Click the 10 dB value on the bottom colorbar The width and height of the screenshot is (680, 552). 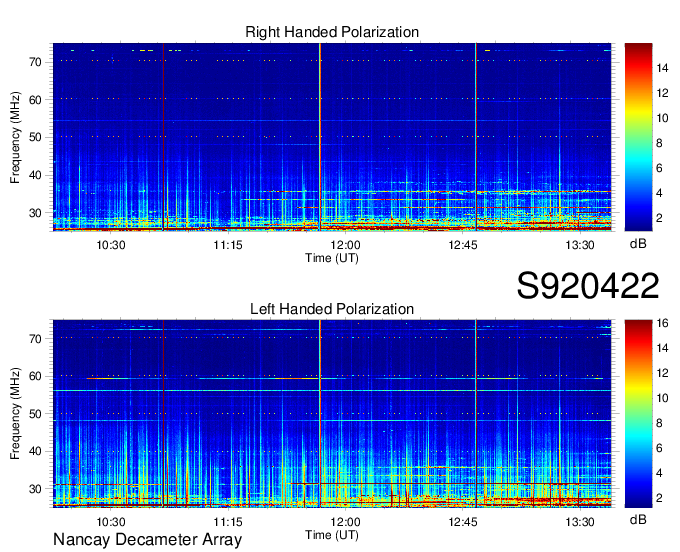(x=662, y=398)
